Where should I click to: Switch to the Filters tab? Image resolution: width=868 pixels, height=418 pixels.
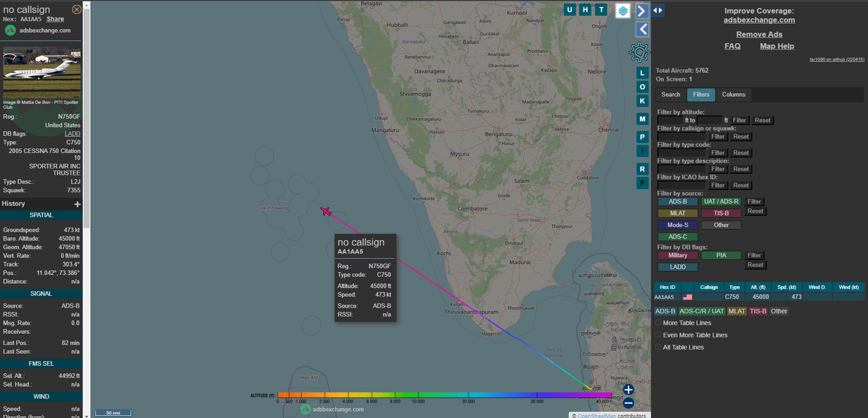click(701, 95)
